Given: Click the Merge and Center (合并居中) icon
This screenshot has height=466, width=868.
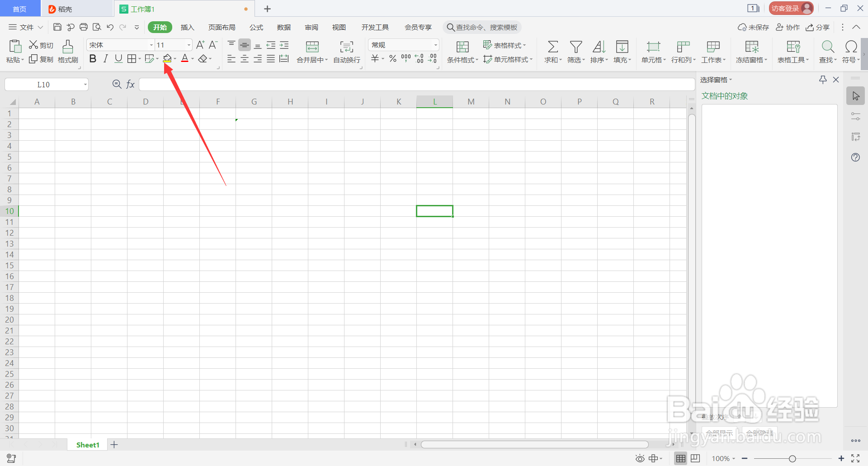Looking at the screenshot, I should click(x=312, y=47).
